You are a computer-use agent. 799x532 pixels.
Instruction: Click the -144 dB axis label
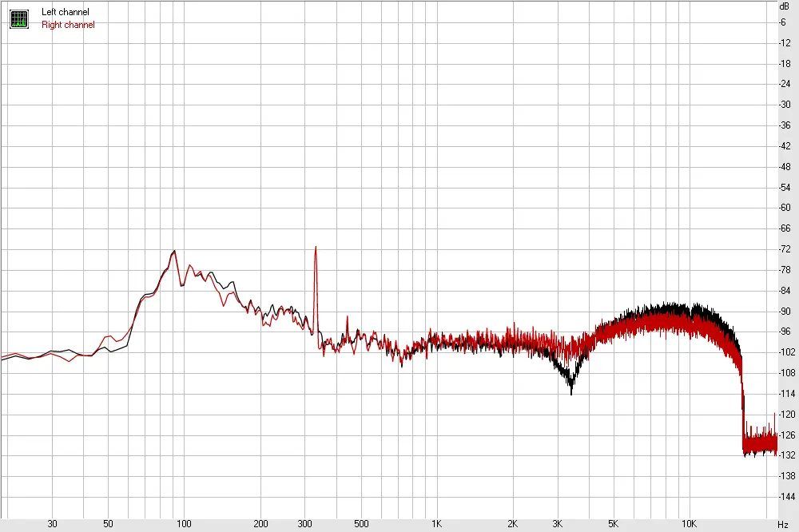787,496
